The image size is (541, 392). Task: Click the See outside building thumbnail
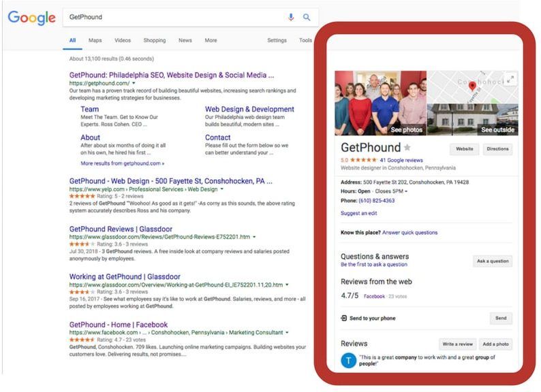[473, 120]
